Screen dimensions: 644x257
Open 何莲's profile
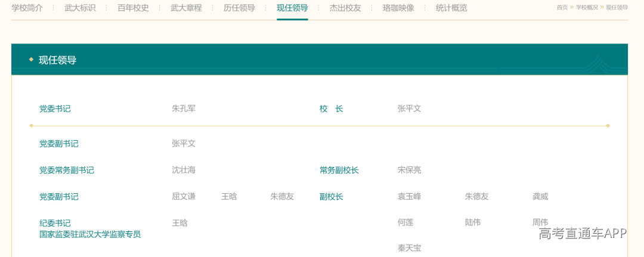click(x=405, y=222)
